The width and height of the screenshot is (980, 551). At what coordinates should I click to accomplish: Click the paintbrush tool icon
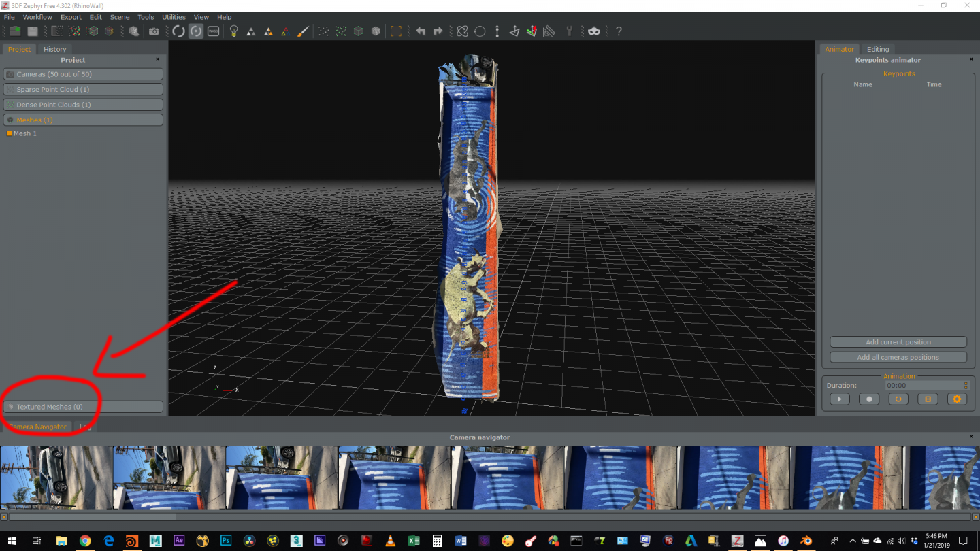pyautogui.click(x=303, y=31)
